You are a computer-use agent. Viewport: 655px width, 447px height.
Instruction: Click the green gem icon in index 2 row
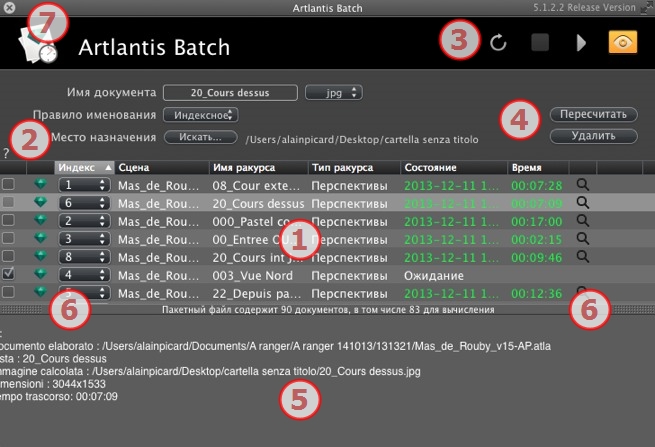41,220
